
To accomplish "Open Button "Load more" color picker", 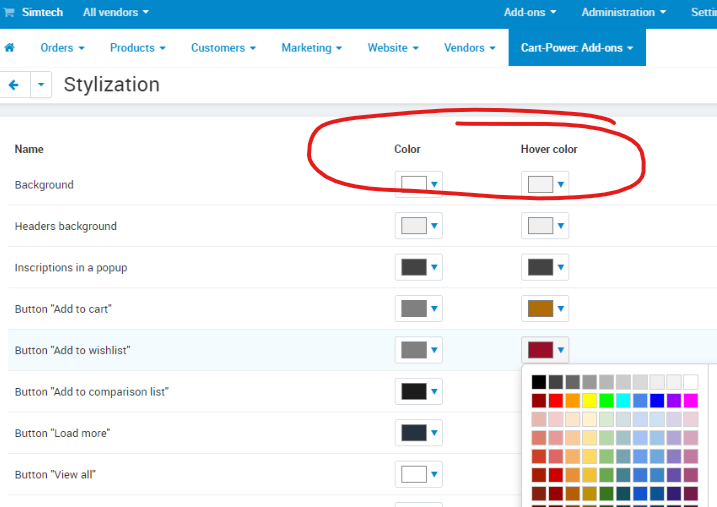I will pyautogui.click(x=419, y=433).
